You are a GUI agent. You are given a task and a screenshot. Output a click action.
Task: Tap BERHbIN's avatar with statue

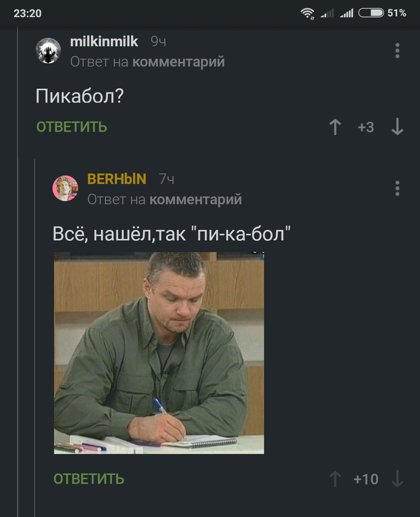65,189
